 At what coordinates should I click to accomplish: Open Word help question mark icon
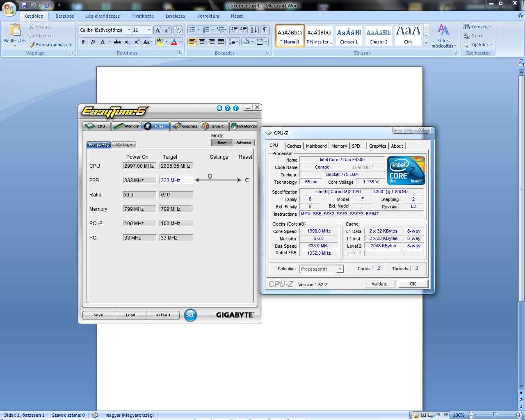520,16
